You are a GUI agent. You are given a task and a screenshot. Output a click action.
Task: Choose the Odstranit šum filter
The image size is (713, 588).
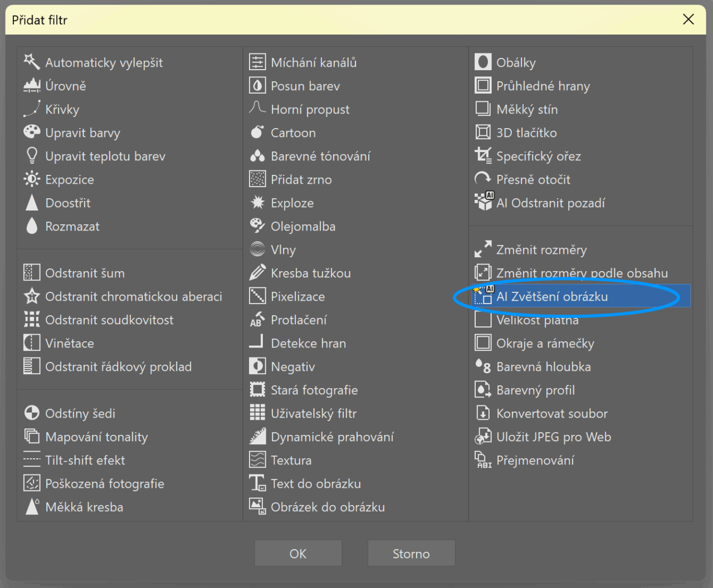[85, 273]
